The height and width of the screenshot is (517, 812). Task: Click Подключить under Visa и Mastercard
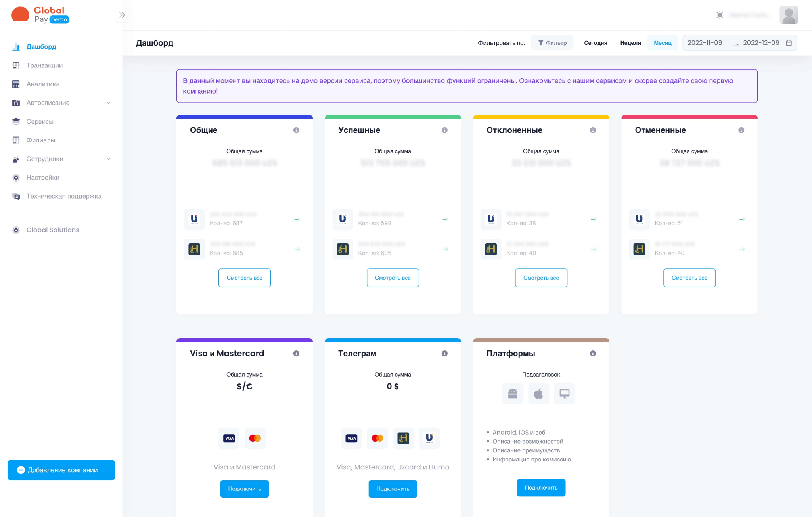click(x=244, y=489)
